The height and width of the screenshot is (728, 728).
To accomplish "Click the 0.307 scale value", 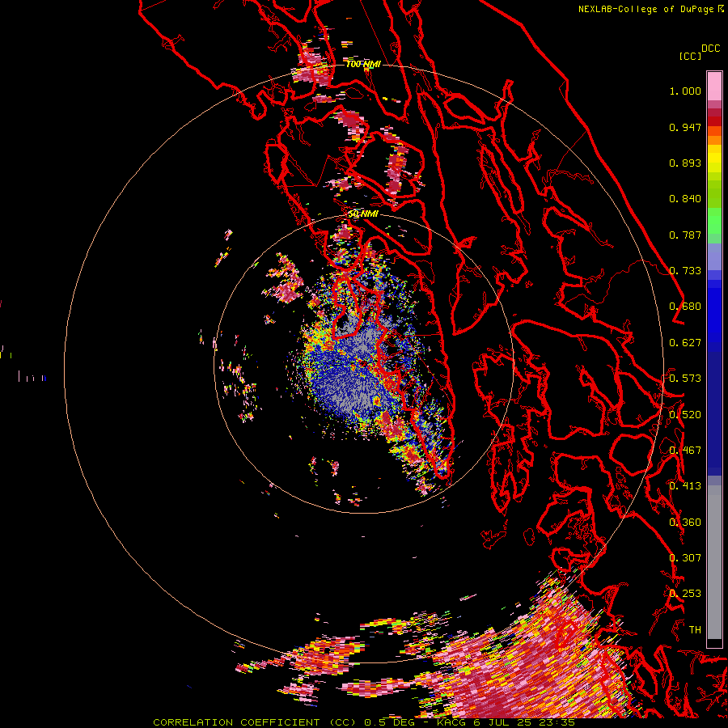I will pos(685,557).
